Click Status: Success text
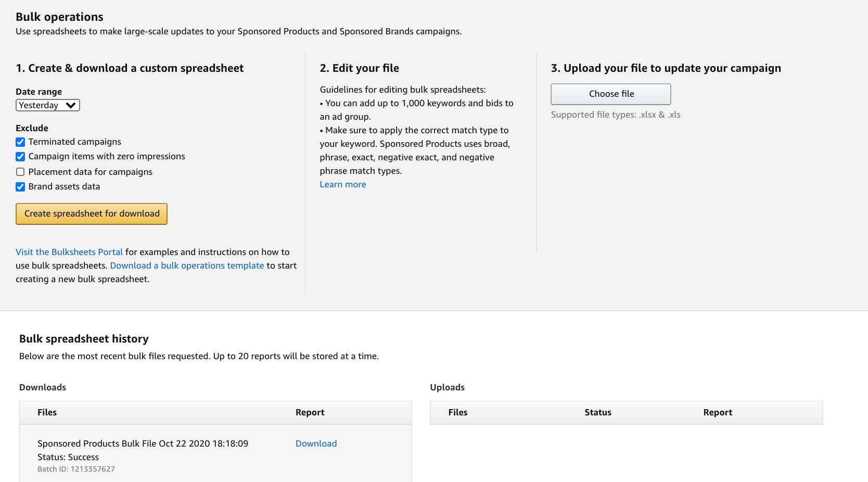Image resolution: width=868 pixels, height=482 pixels. click(x=68, y=457)
